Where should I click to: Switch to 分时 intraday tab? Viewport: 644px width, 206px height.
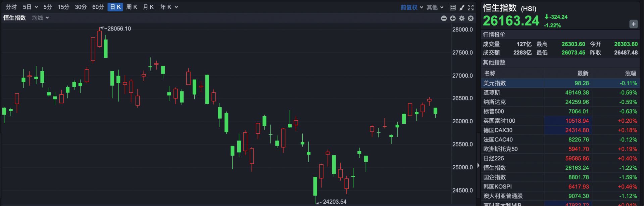(x=11, y=7)
